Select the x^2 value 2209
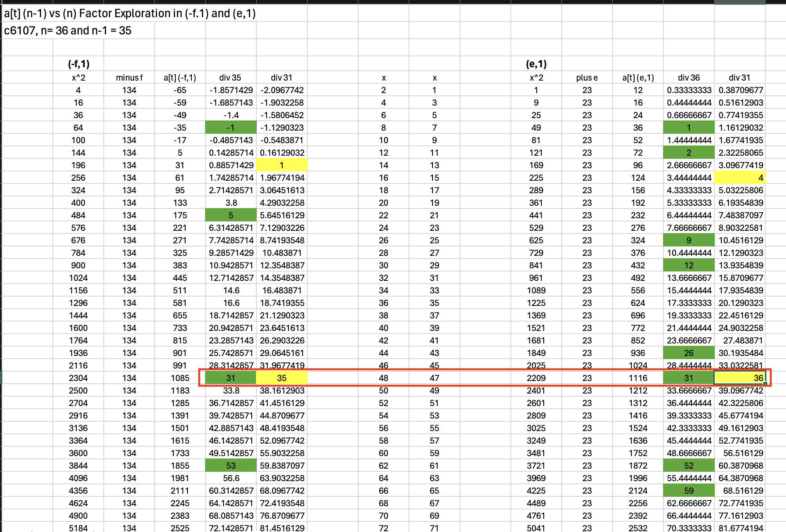The width and height of the screenshot is (786, 532). 536,378
